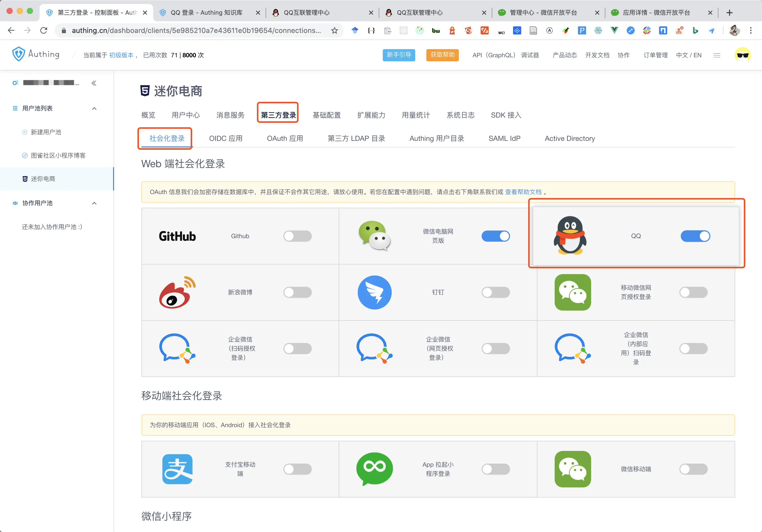Click the DingTalk (钉钉) blue icon
The image size is (762, 532).
375,292
